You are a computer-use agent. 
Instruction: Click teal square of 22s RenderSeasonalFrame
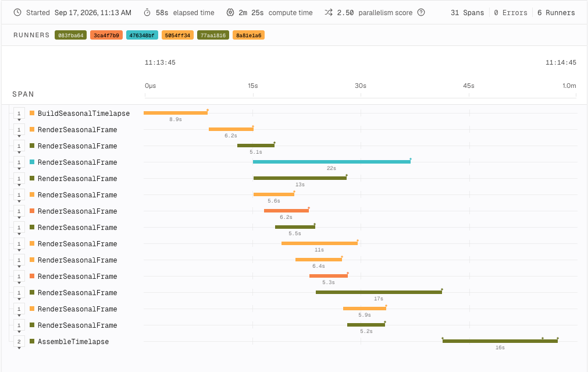(32, 162)
